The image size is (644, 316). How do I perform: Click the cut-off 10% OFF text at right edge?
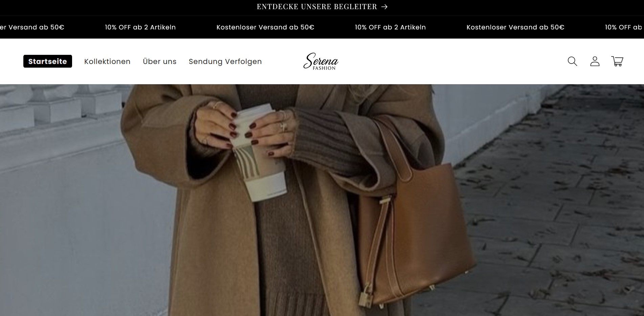(x=624, y=27)
